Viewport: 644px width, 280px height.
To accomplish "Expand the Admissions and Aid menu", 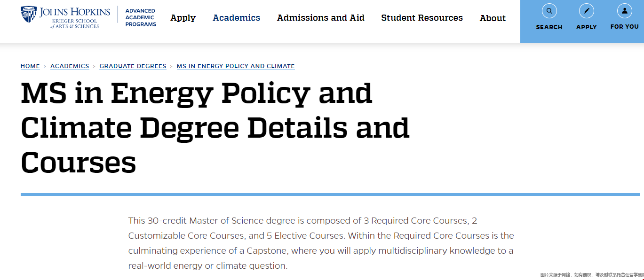I will coord(320,18).
